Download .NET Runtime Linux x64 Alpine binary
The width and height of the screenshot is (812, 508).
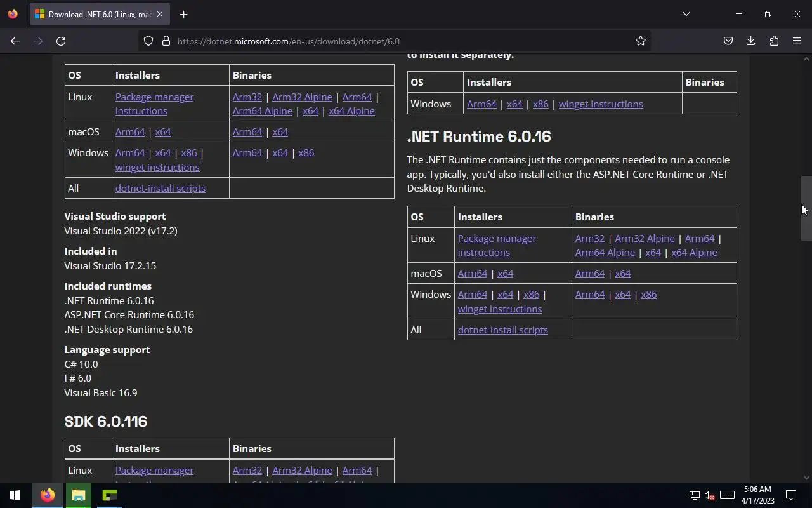click(694, 252)
